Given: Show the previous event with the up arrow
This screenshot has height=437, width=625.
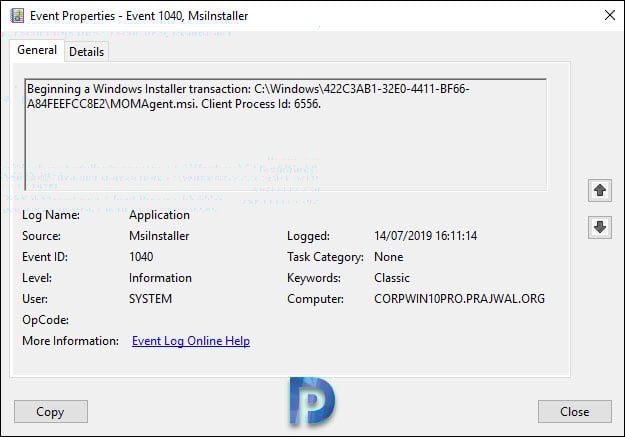Looking at the screenshot, I should pos(599,190).
